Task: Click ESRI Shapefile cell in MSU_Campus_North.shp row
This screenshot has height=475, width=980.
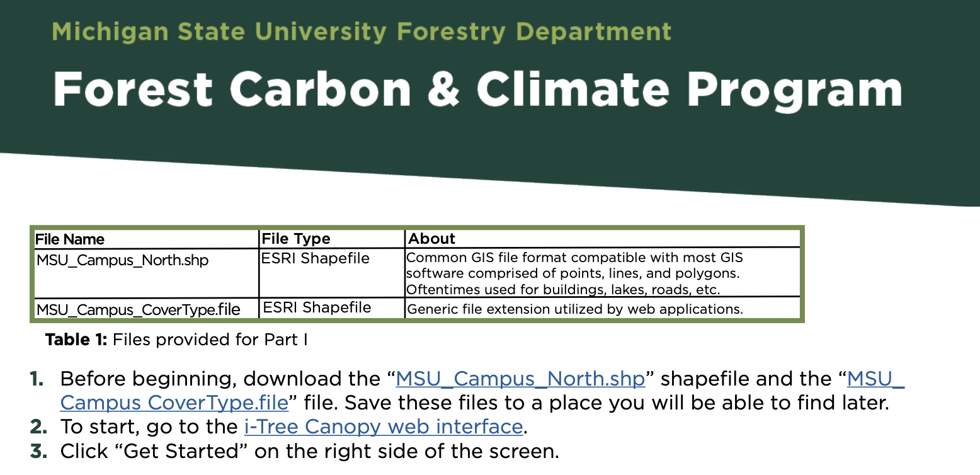Action: pos(316,258)
